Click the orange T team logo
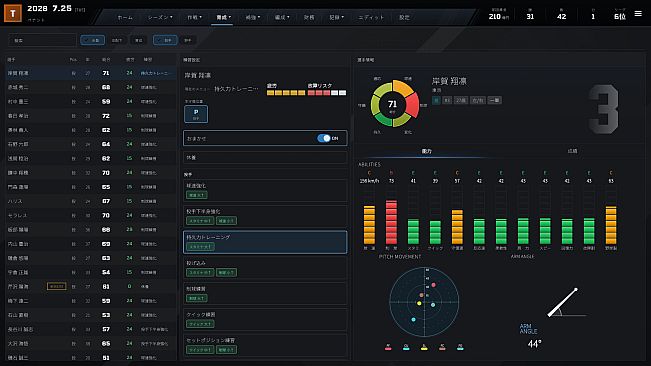Viewport: 651px width, 366px height. click(13, 13)
